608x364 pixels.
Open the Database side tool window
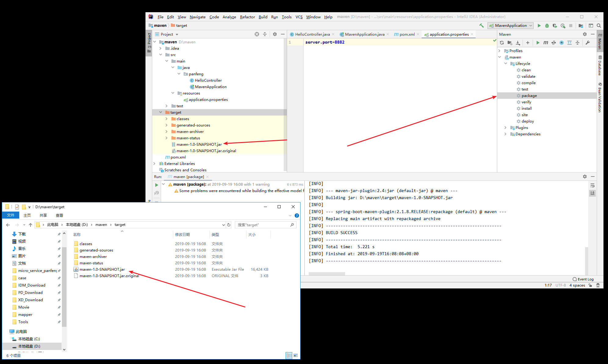[600, 66]
